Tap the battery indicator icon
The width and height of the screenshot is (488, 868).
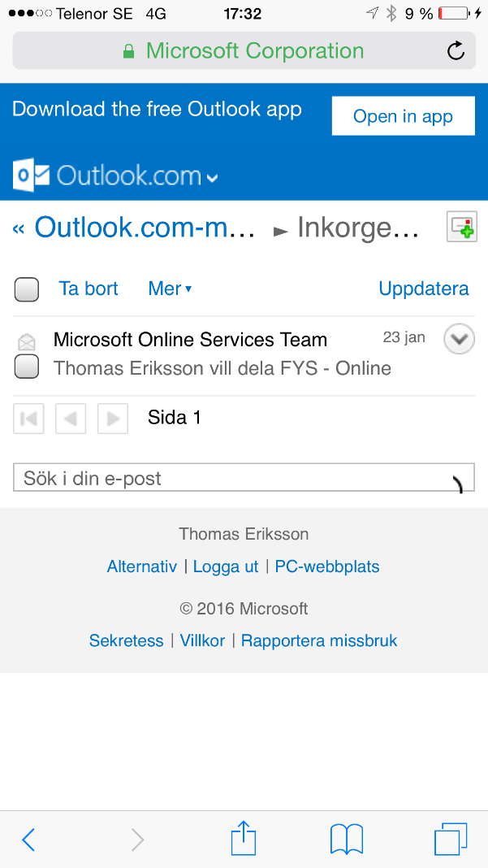click(456, 14)
